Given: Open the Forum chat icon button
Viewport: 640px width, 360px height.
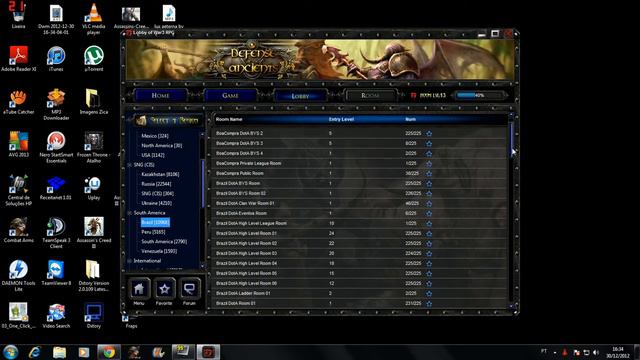Looking at the screenshot, I should click(189, 289).
